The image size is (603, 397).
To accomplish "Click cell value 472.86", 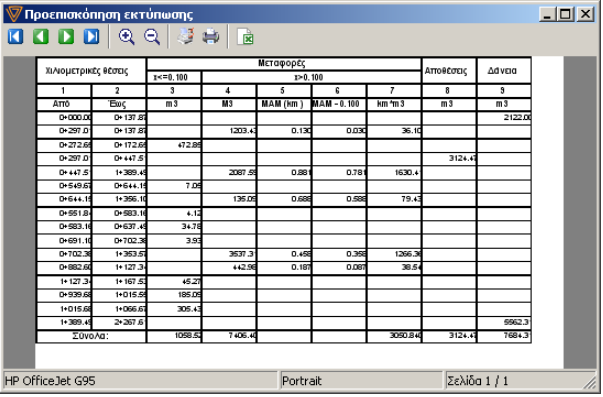I will [189, 145].
